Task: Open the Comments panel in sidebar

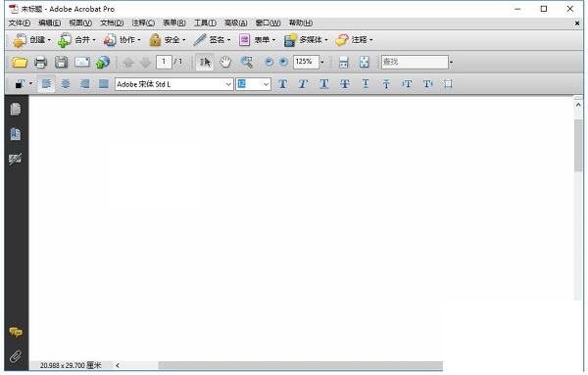Action: point(16,332)
